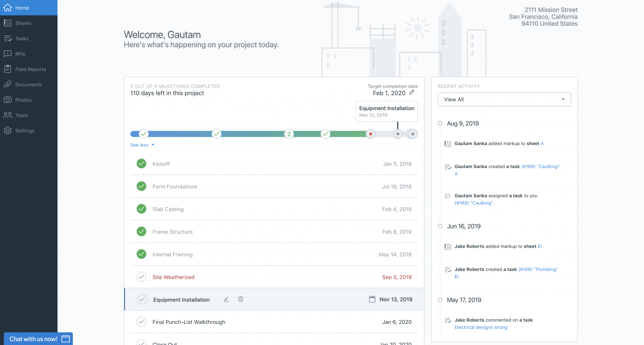
Task: Open task link #169 "Caulking" created entry
Action: (x=540, y=167)
